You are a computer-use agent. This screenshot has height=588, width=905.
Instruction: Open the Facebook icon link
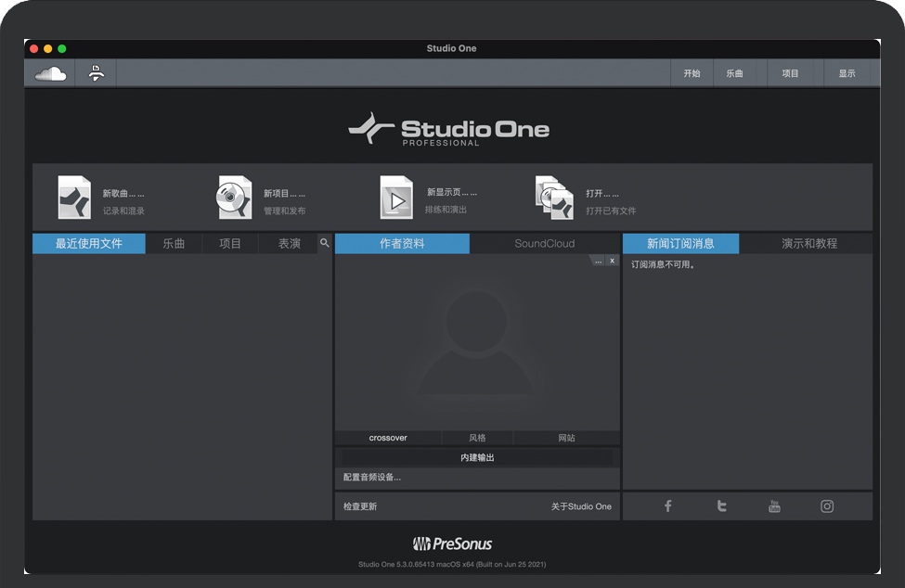click(x=667, y=506)
